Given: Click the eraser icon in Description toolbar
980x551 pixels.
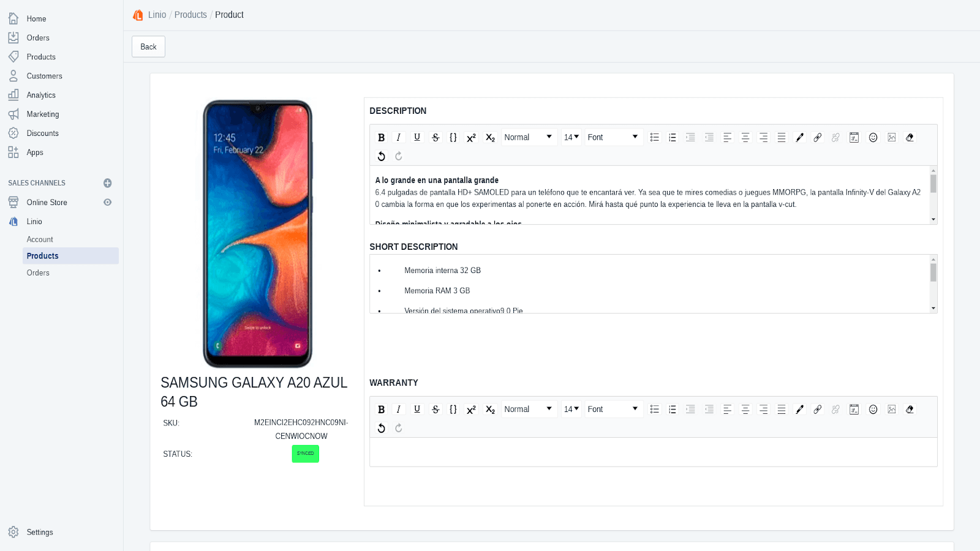Looking at the screenshot, I should coord(910,138).
